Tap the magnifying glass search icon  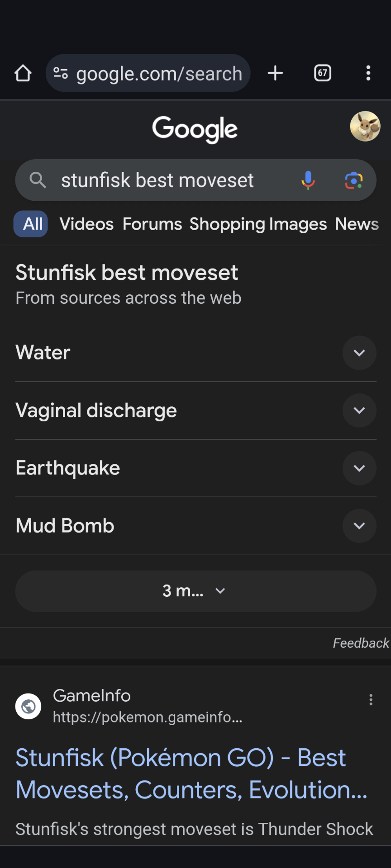point(38,180)
